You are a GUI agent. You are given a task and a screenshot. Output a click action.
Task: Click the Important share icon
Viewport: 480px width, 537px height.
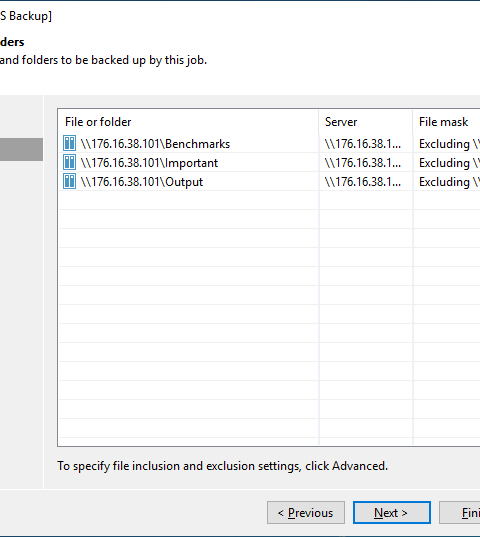tap(70, 162)
